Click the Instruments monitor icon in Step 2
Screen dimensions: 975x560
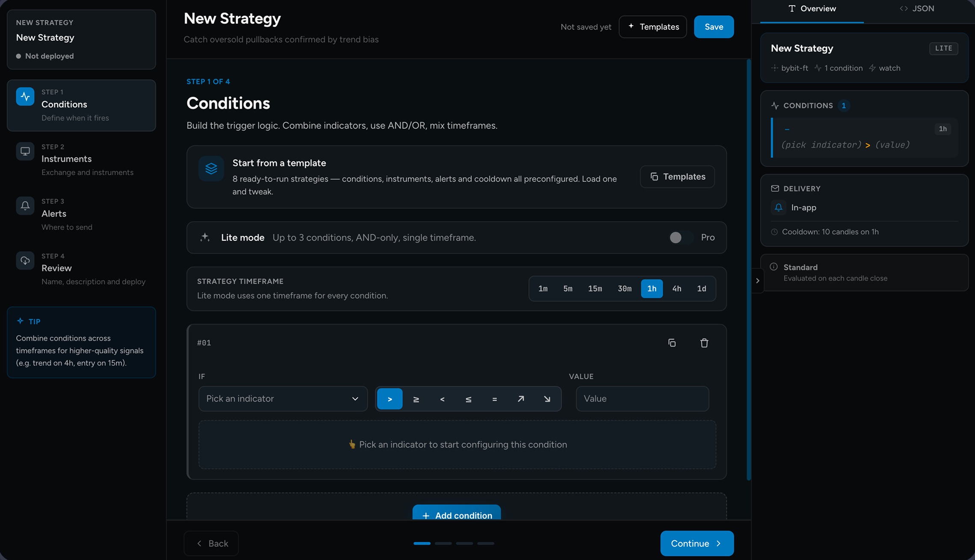point(25,151)
